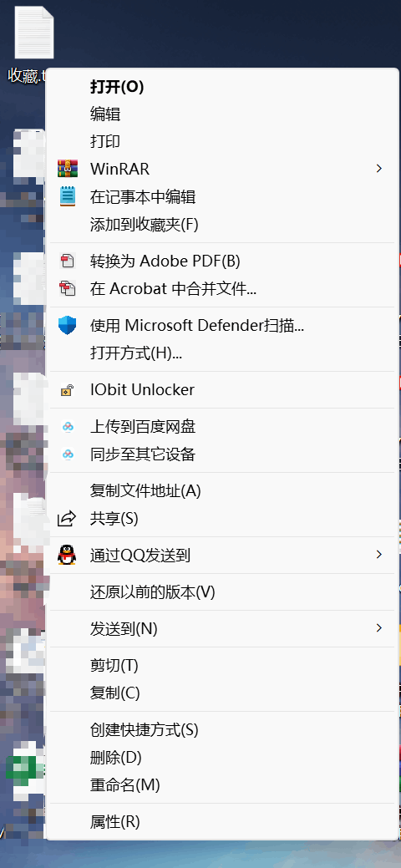The width and height of the screenshot is (401, 868).
Task: Click the Baidu Netdisk upload icon
Action: click(68, 427)
